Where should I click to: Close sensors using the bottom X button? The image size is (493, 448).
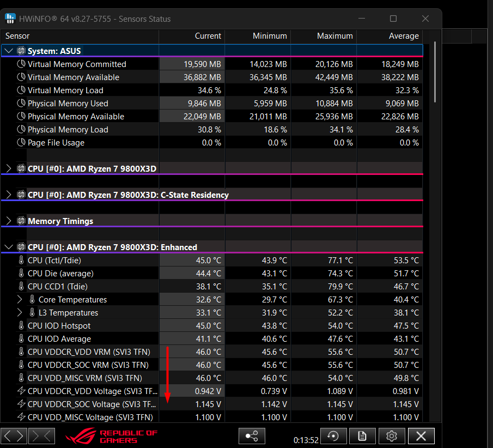[x=421, y=436]
